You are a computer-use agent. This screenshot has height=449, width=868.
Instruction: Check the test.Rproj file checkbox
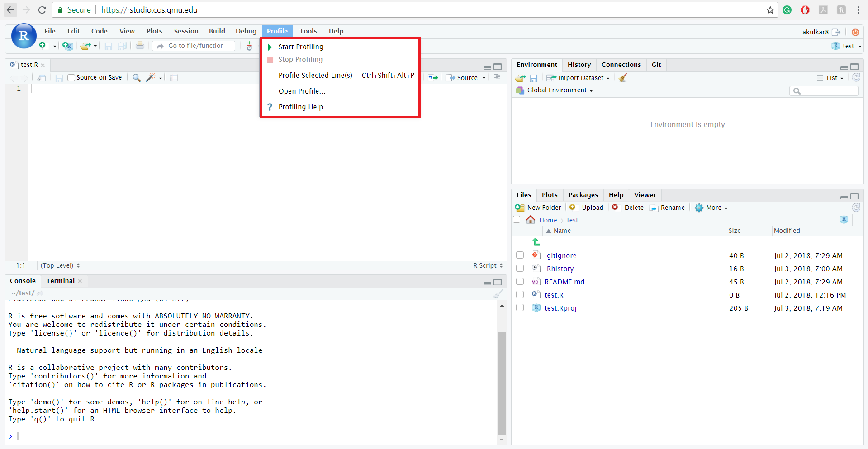(x=520, y=308)
